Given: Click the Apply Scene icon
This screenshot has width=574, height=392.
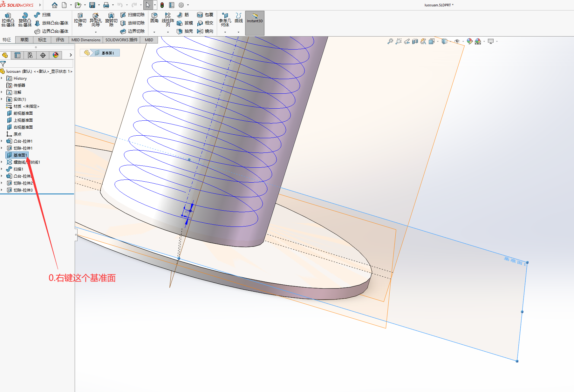Looking at the screenshot, I should 478,41.
